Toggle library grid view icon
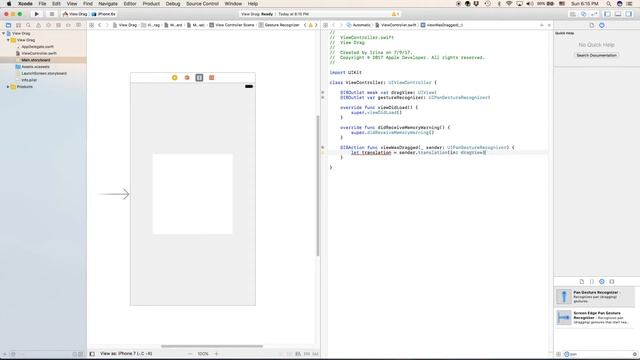640x360 pixels. coord(558,354)
